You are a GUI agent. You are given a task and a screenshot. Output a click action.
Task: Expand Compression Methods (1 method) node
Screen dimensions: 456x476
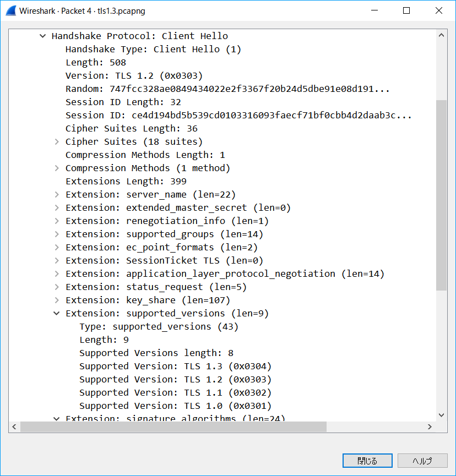pos(57,168)
